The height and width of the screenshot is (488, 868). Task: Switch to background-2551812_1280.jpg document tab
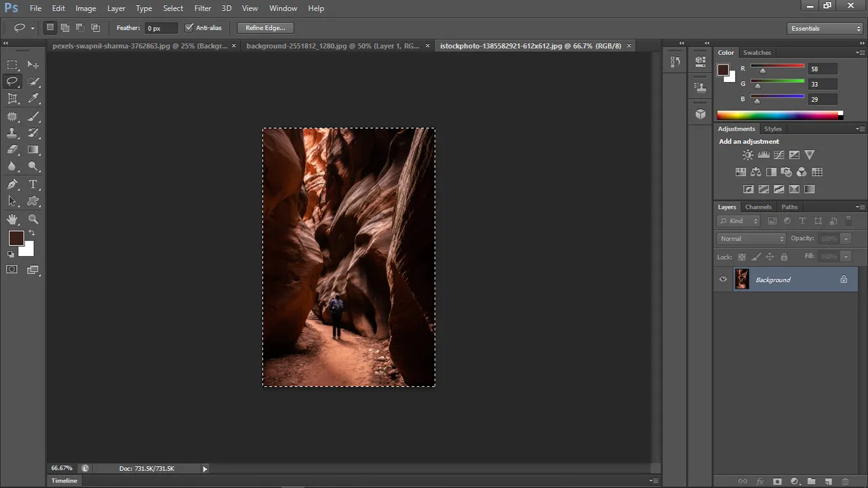(x=337, y=46)
